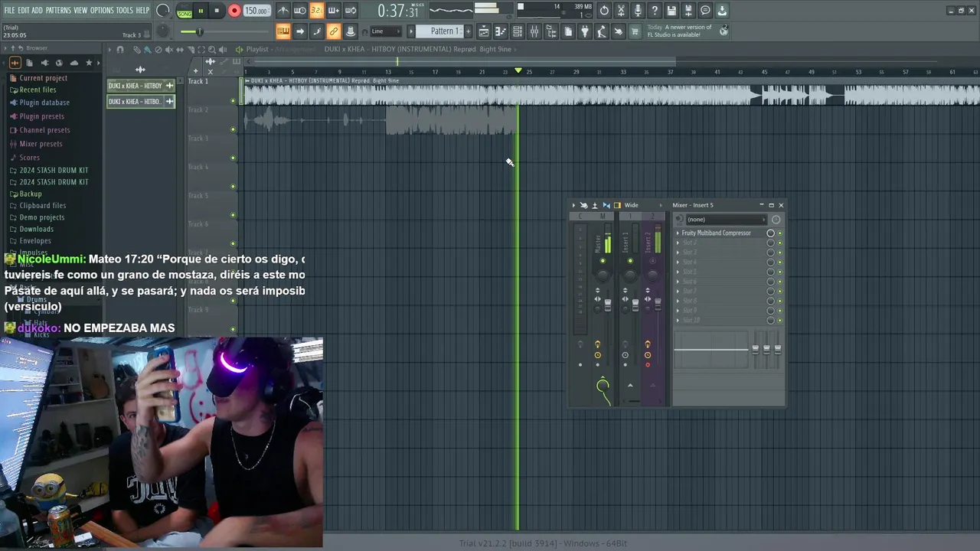
Task: Open the mixer options arrow left of hand icon
Action: pyautogui.click(x=573, y=205)
